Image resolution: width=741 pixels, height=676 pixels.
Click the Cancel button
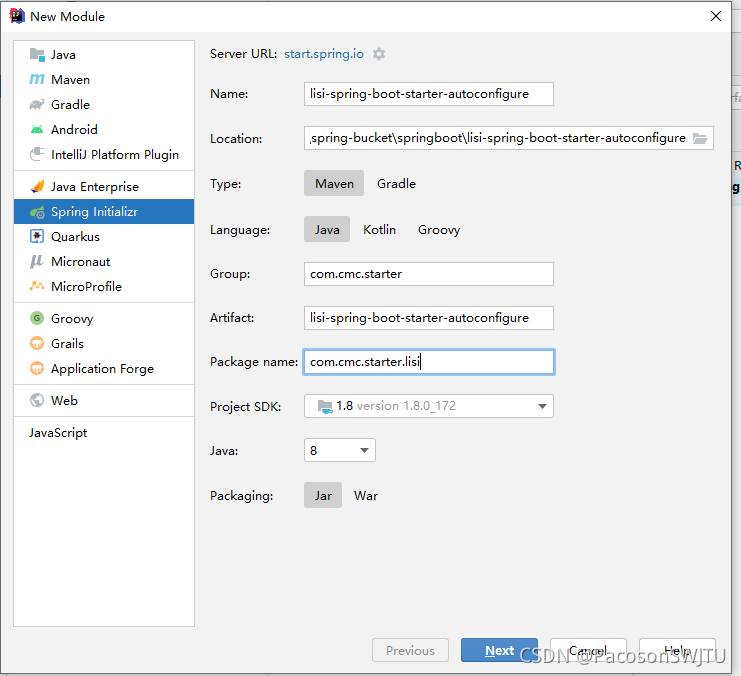click(588, 650)
